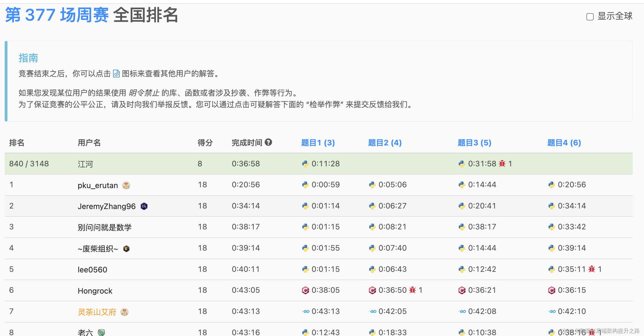Open the 第 377 场周赛 contest link
This screenshot has height=336, width=644.
tap(57, 15)
